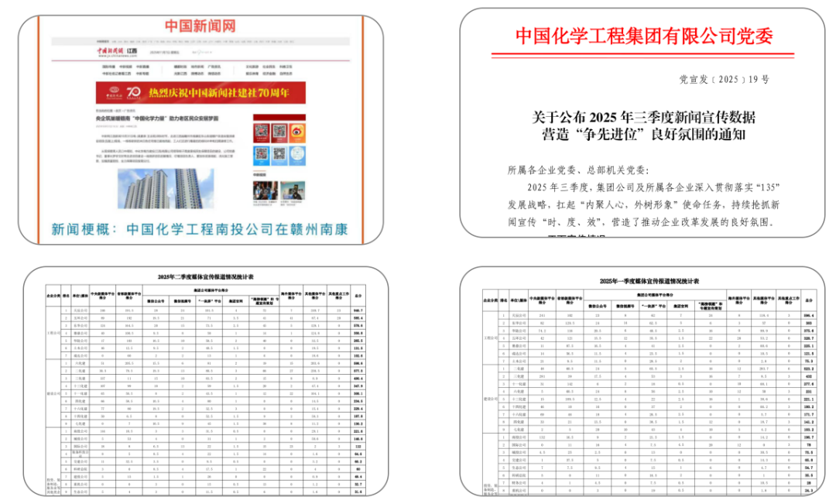Open headline 央企筑巢暖赣南 article title
Screen dimensions: 836x504
[156, 118]
